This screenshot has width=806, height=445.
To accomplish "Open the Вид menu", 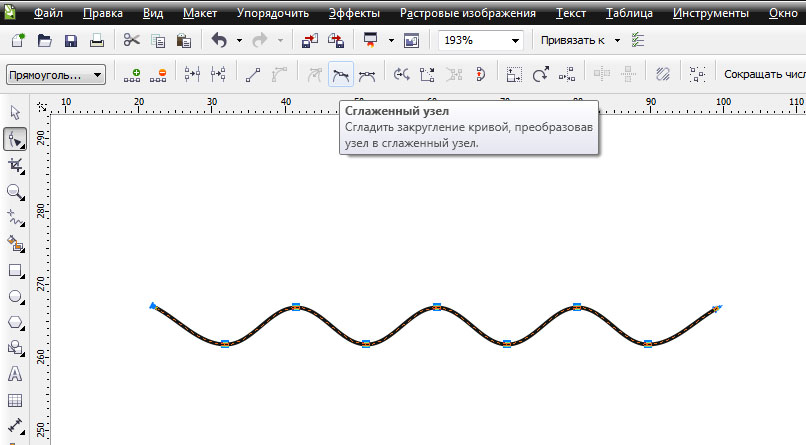I will [x=153, y=13].
